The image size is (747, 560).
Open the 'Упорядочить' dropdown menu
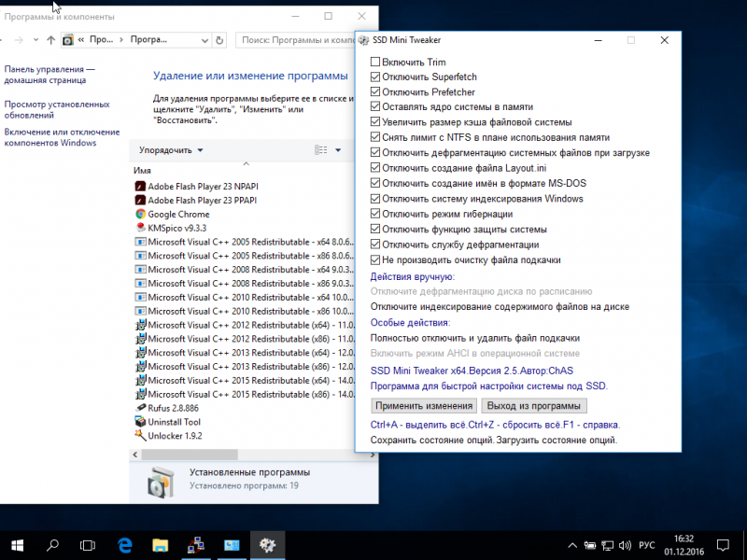pos(171,150)
